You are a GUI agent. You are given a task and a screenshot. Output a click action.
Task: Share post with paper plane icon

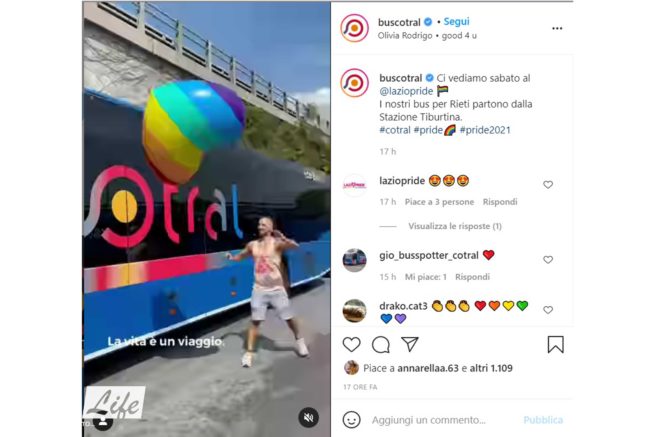410,344
